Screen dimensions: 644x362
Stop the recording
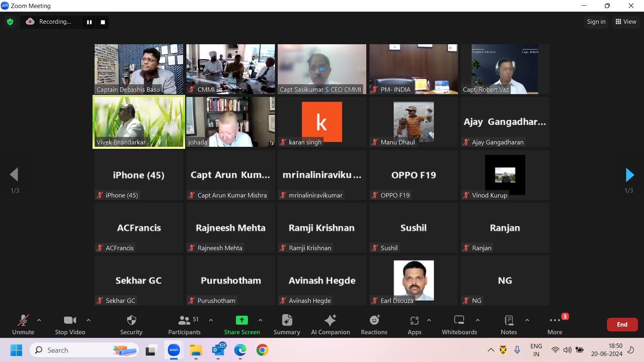pos(103,22)
